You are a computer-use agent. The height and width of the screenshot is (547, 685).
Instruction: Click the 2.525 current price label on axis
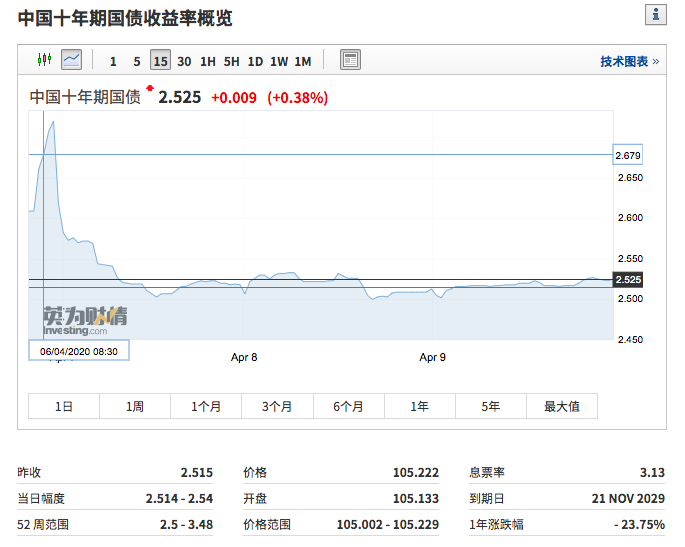coord(628,279)
